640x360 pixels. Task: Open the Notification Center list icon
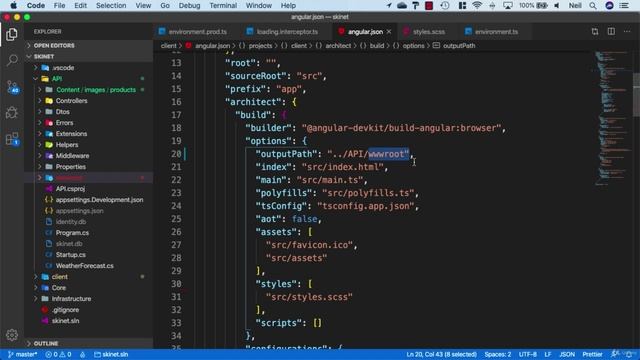coord(624,6)
